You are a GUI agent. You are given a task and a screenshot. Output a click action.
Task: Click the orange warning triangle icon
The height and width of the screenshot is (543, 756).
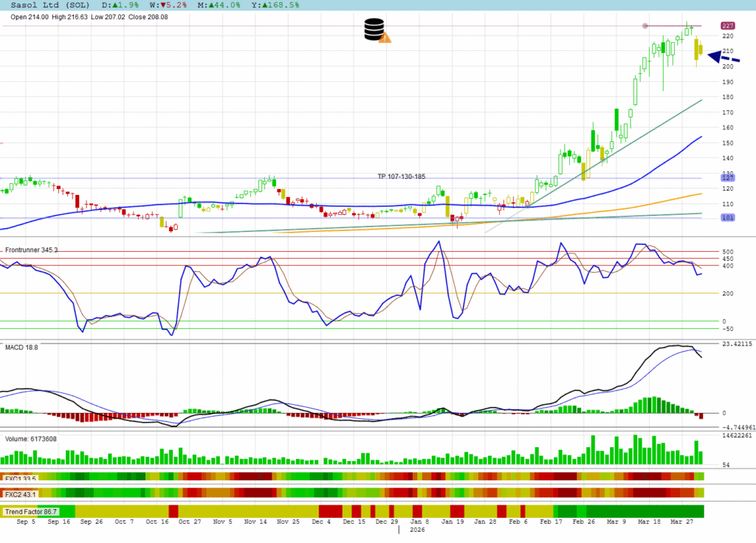point(384,38)
